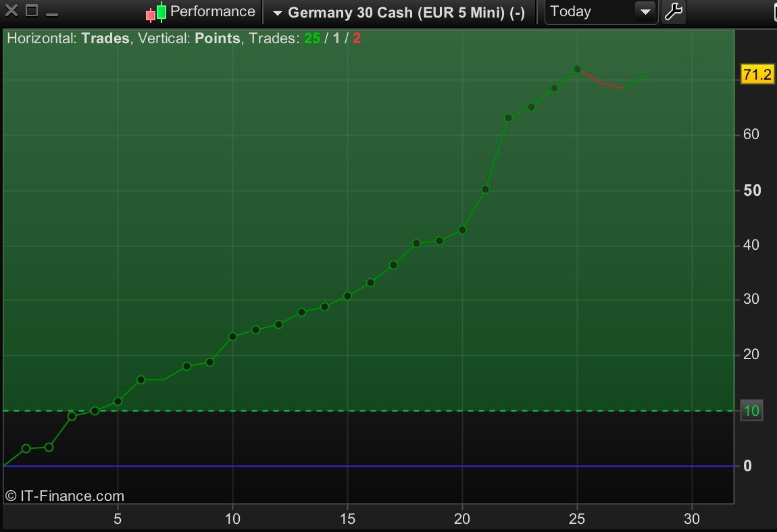
Task: Open the wrench settings icon
Action: pyautogui.click(x=674, y=11)
